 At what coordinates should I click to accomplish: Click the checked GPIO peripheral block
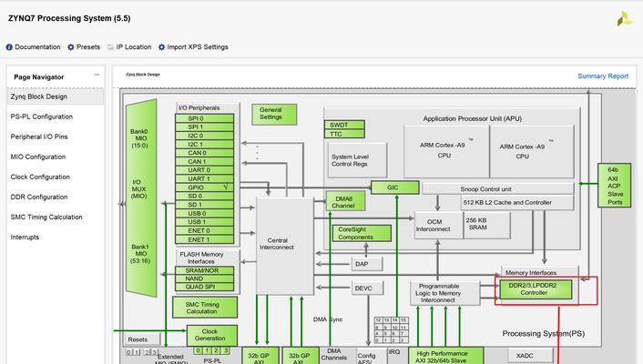(x=205, y=187)
